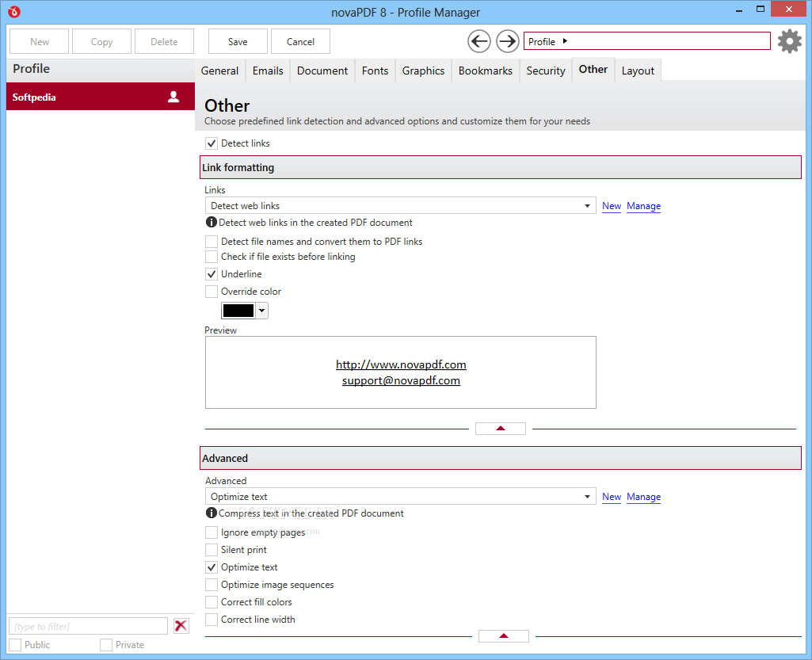Click the Profile breadcrumb path field
Screen dimensions: 812x660
pyautogui.click(x=646, y=41)
